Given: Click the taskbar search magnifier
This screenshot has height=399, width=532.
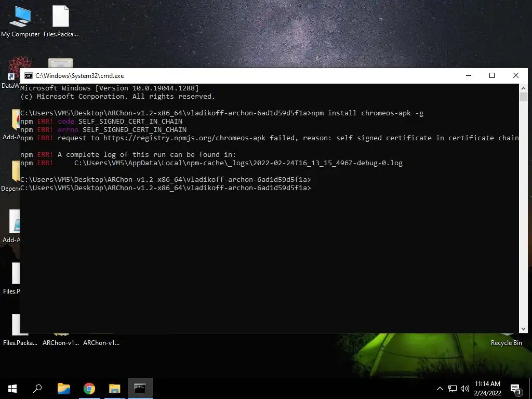Looking at the screenshot, I should coord(37,389).
